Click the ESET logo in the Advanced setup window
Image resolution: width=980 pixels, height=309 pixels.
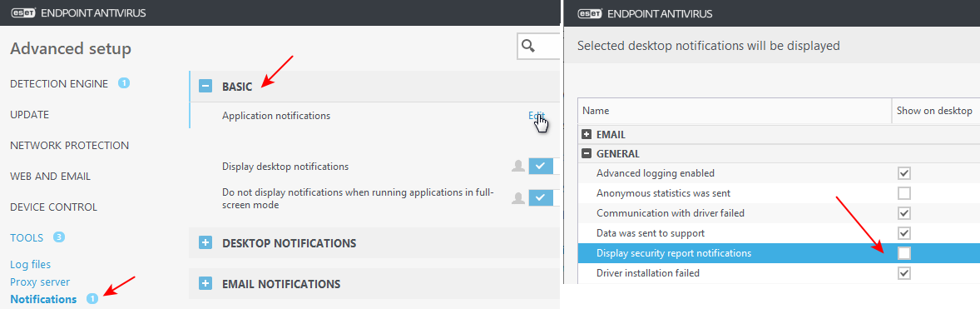click(24, 12)
